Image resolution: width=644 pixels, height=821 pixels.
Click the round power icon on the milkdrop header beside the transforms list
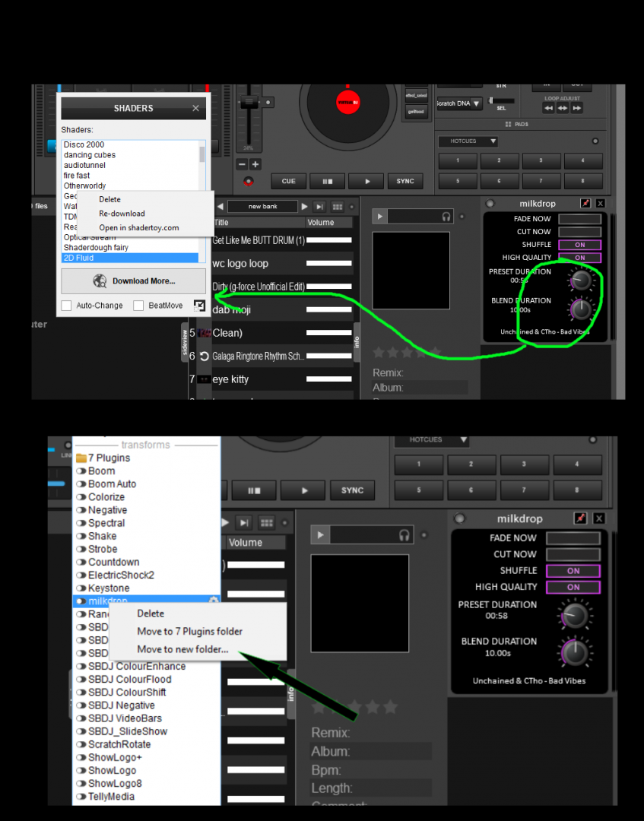460,518
